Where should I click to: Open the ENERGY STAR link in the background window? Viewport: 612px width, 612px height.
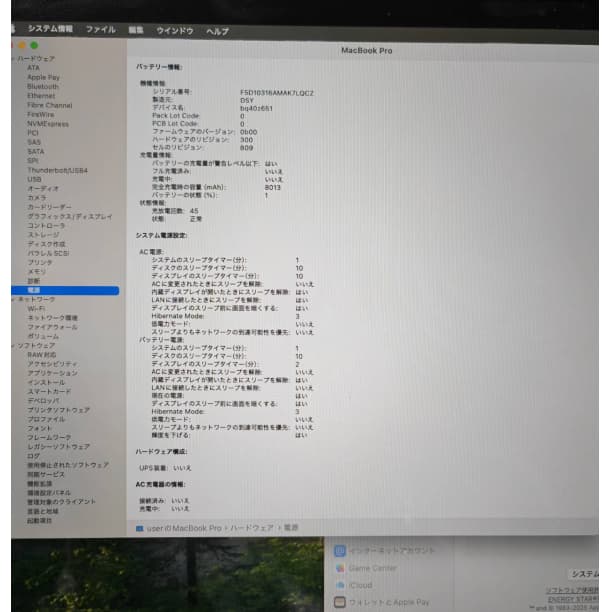(573, 600)
